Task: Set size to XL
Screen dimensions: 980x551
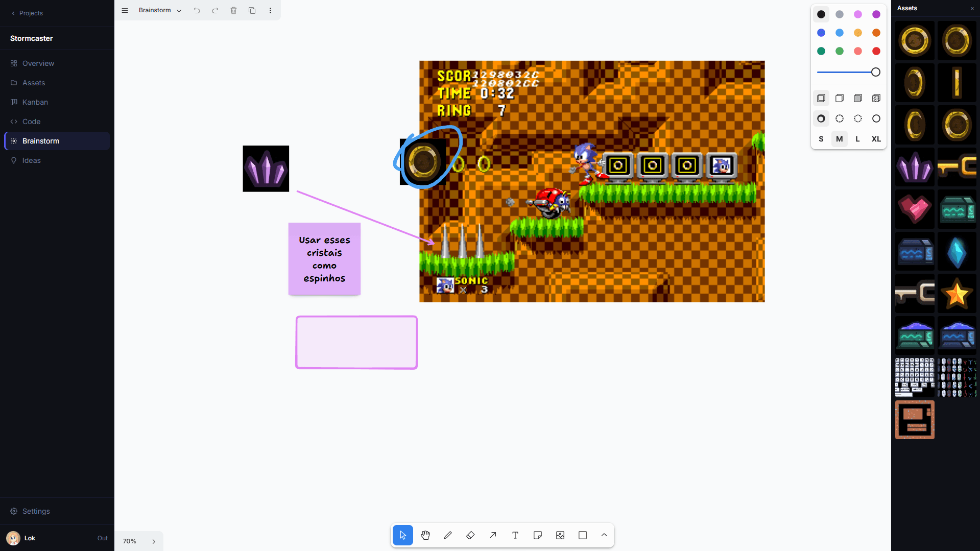Action: (x=876, y=139)
